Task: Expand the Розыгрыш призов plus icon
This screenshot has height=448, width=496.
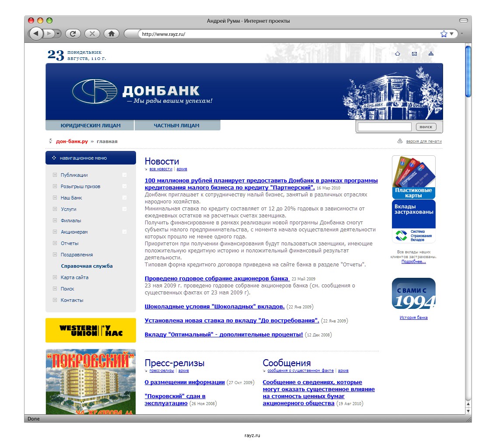Action: point(55,186)
